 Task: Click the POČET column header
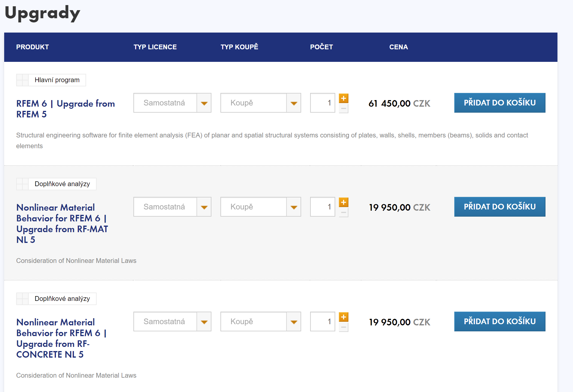321,47
